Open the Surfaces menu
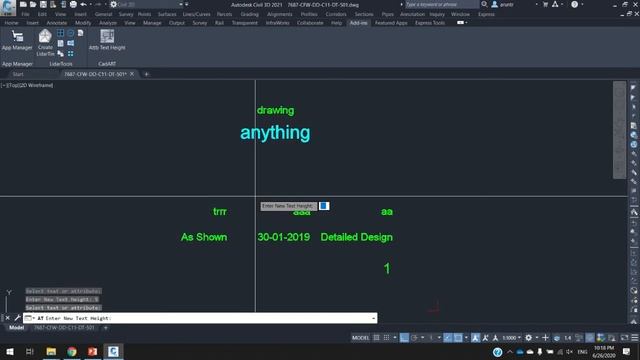 tap(167, 14)
